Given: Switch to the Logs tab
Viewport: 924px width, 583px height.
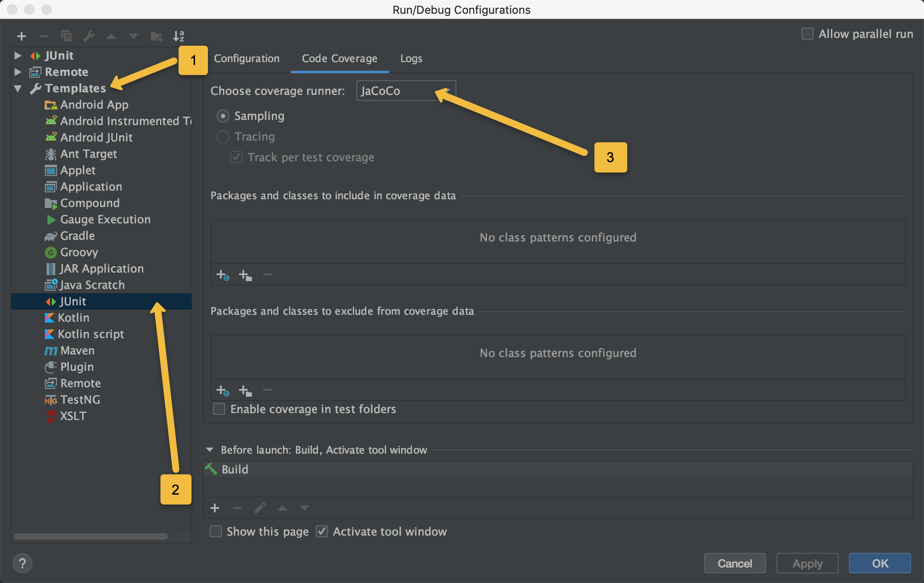Looking at the screenshot, I should tap(410, 59).
